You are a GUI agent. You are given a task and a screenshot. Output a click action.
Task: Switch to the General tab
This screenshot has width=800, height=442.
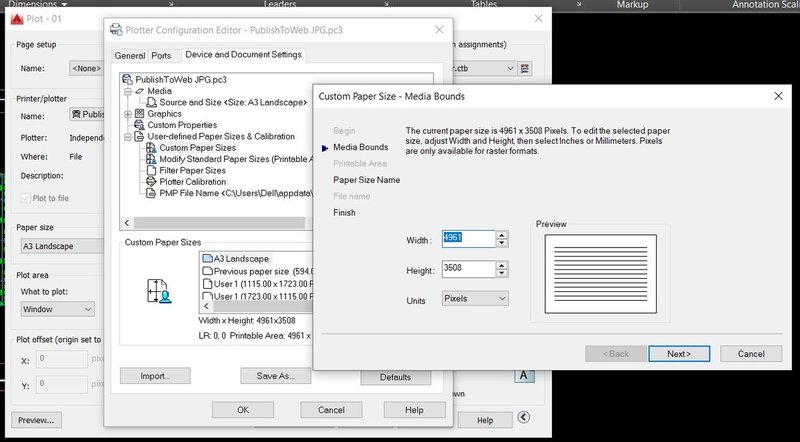[130, 56]
